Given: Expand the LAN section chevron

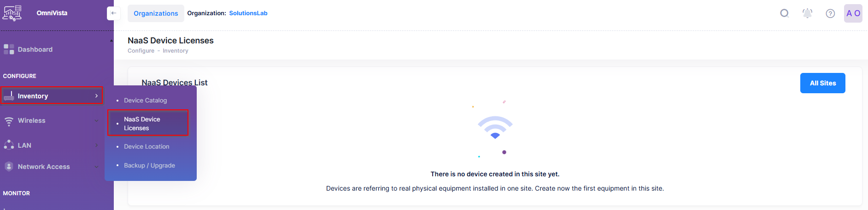Looking at the screenshot, I should click(x=96, y=145).
